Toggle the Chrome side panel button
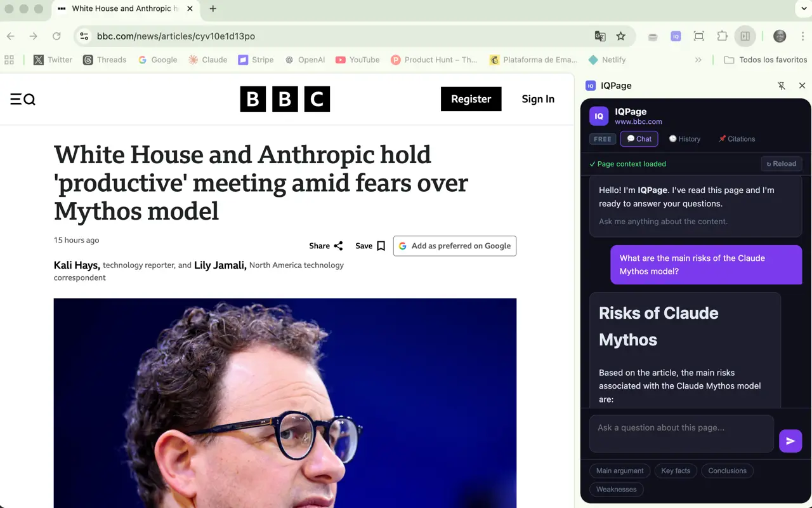 [x=745, y=36]
